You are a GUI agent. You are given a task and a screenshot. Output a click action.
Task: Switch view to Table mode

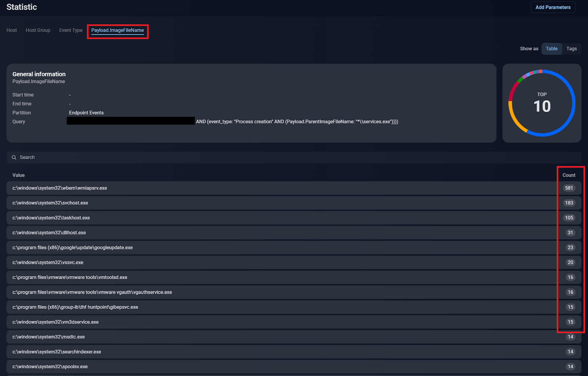(x=551, y=49)
